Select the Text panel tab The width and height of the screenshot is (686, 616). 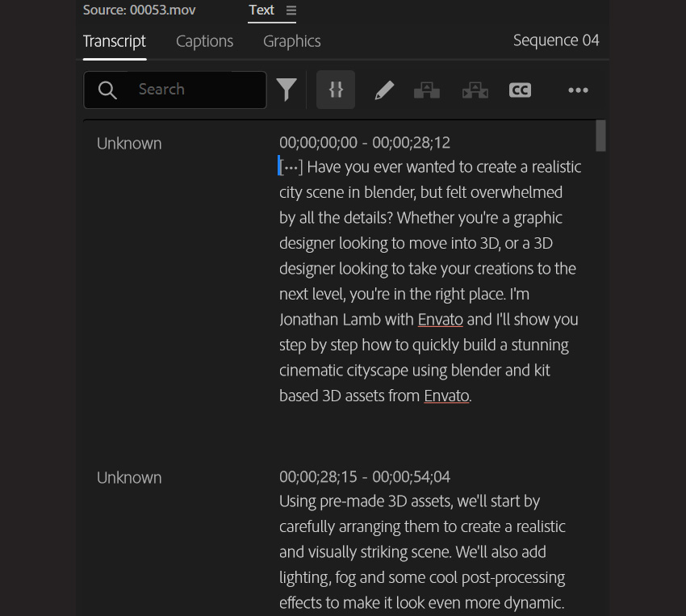[261, 10]
